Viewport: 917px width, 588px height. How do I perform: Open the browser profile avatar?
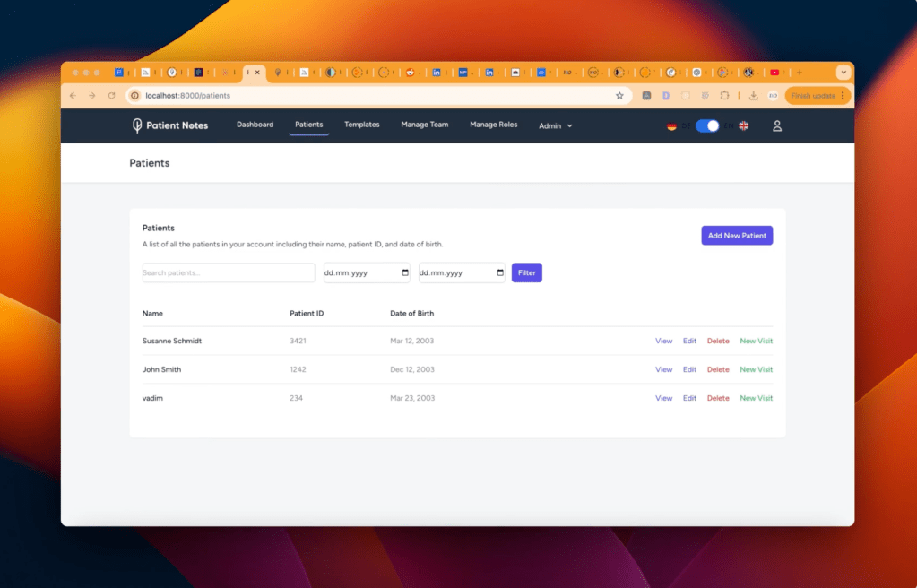(774, 95)
